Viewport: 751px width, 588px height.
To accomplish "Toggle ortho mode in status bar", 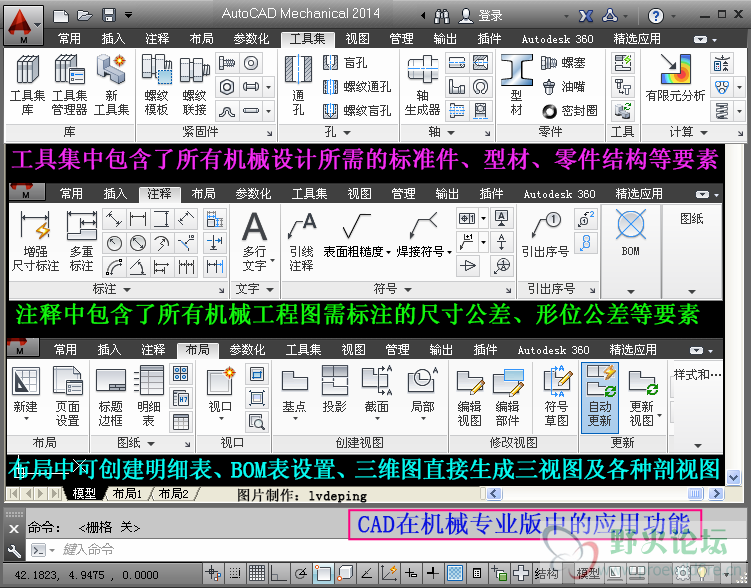I will [279, 573].
